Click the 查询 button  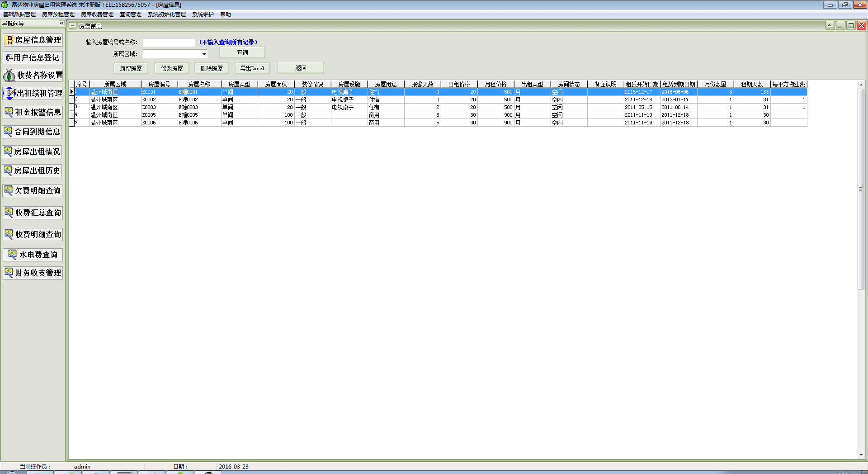click(242, 53)
